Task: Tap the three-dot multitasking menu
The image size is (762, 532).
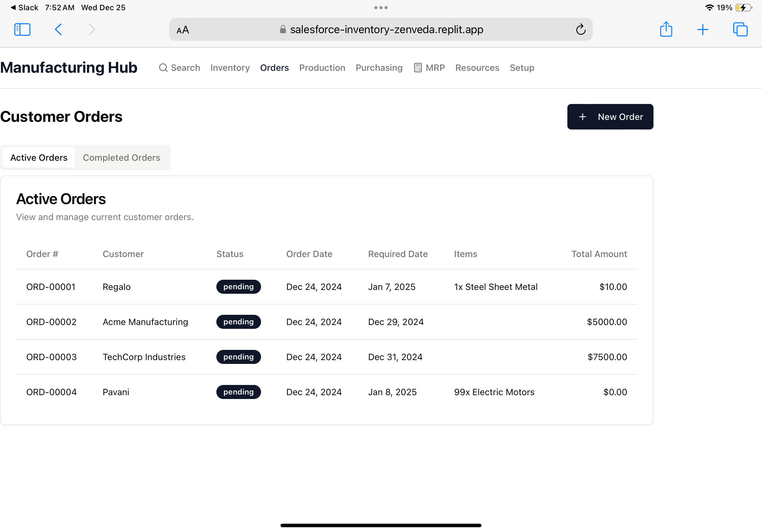Action: 381,8
